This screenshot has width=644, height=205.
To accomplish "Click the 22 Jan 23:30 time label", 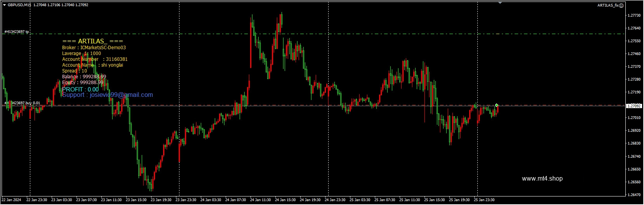I will click(37, 200).
